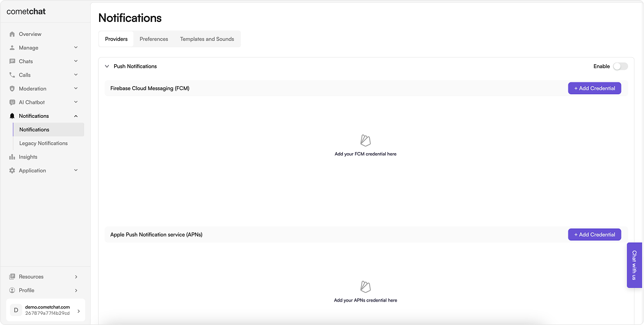Open the Chats section icon
This screenshot has height=325, width=644.
click(x=12, y=61)
